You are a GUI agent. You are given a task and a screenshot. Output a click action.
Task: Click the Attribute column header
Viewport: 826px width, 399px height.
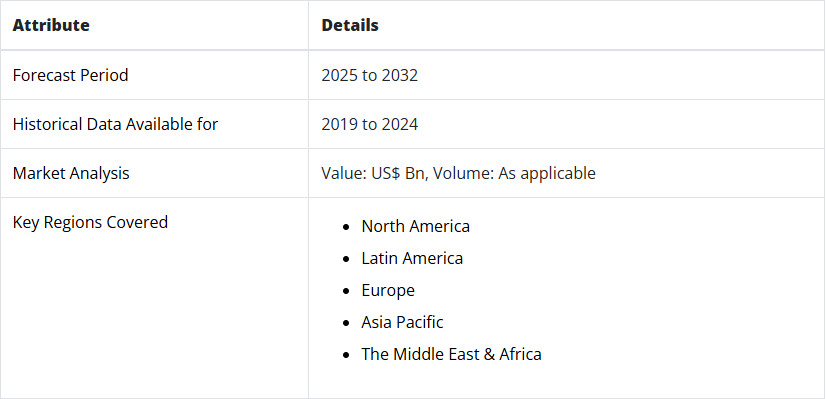[51, 25]
